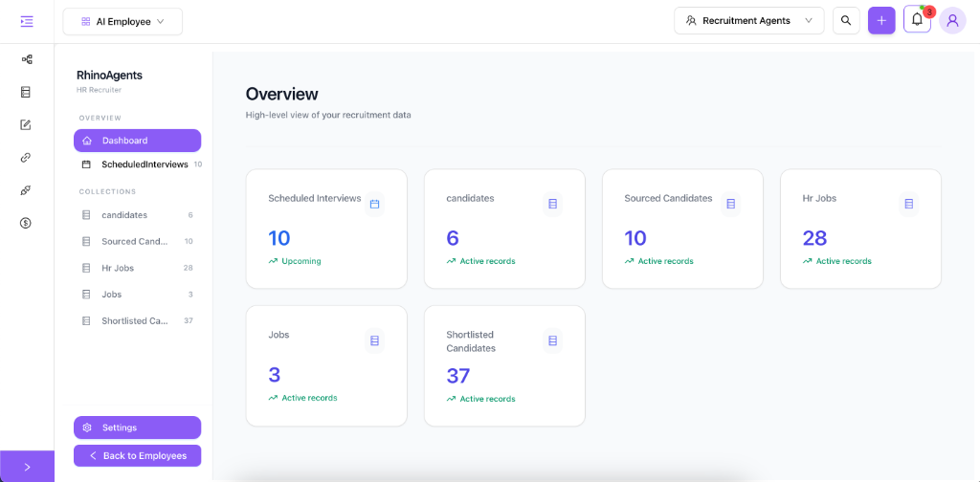Viewport: 980px width, 482px height.
Task: Select Dashboard in the sidebar
Action: coord(138,141)
